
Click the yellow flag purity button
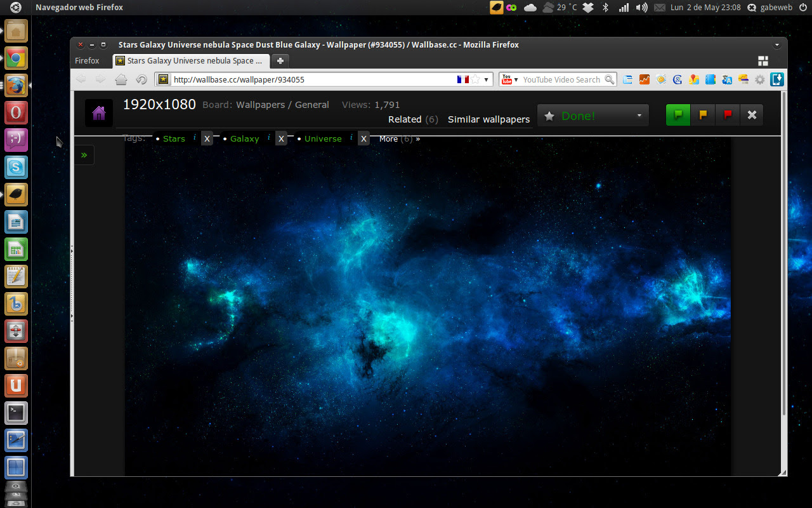tap(703, 115)
